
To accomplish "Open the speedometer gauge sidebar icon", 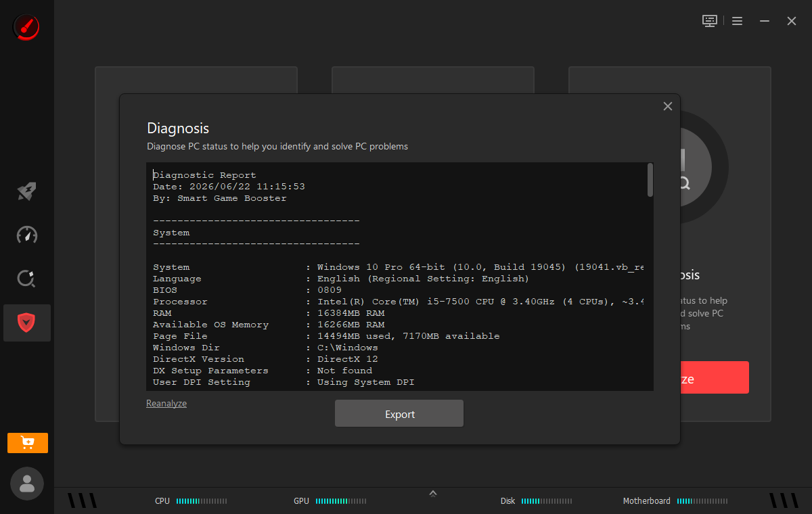I will [27, 235].
